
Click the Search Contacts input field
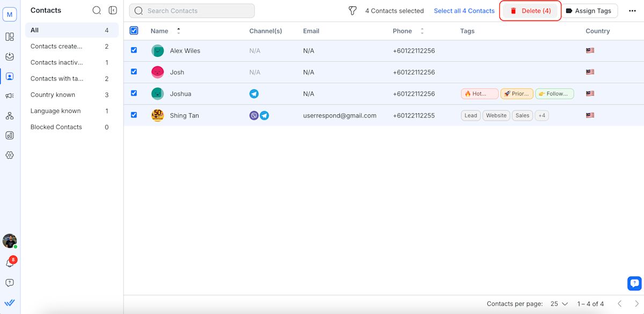(192, 11)
